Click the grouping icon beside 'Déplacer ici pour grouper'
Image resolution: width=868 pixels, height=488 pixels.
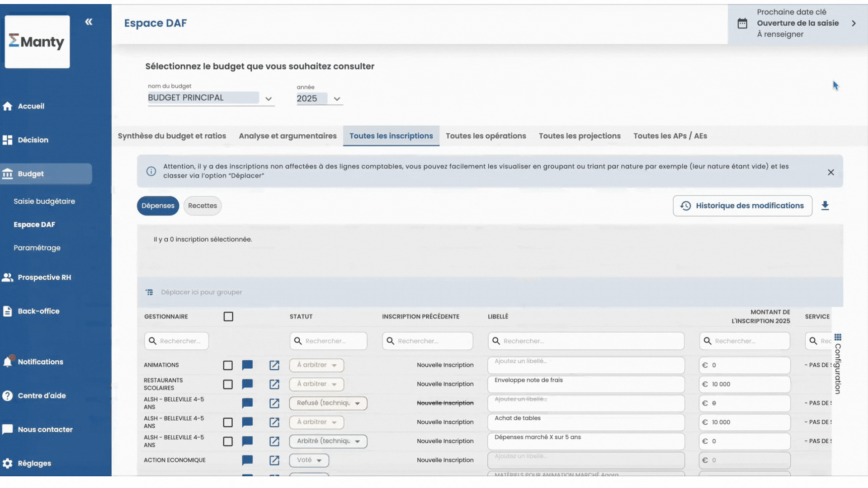[x=150, y=292]
